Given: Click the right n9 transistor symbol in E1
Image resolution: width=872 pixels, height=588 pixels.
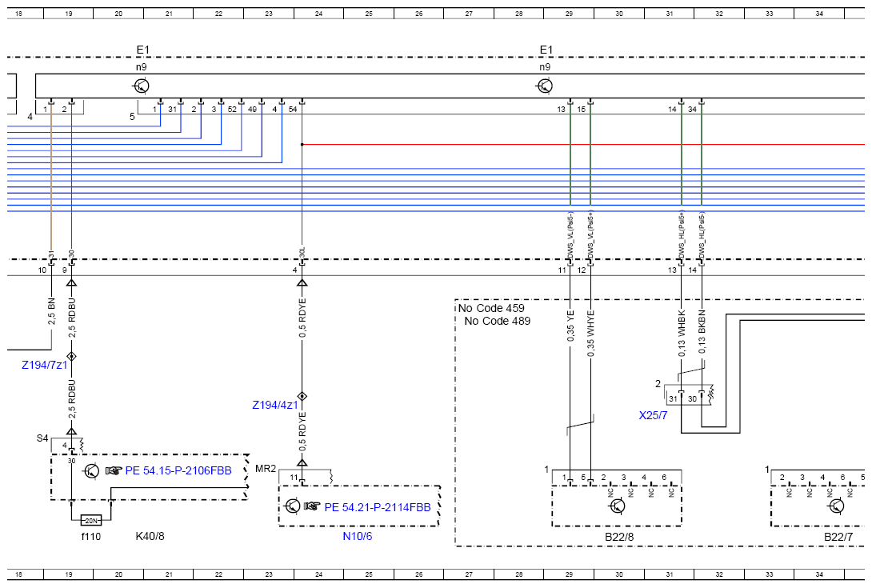Looking at the screenshot, I should pos(545,86).
